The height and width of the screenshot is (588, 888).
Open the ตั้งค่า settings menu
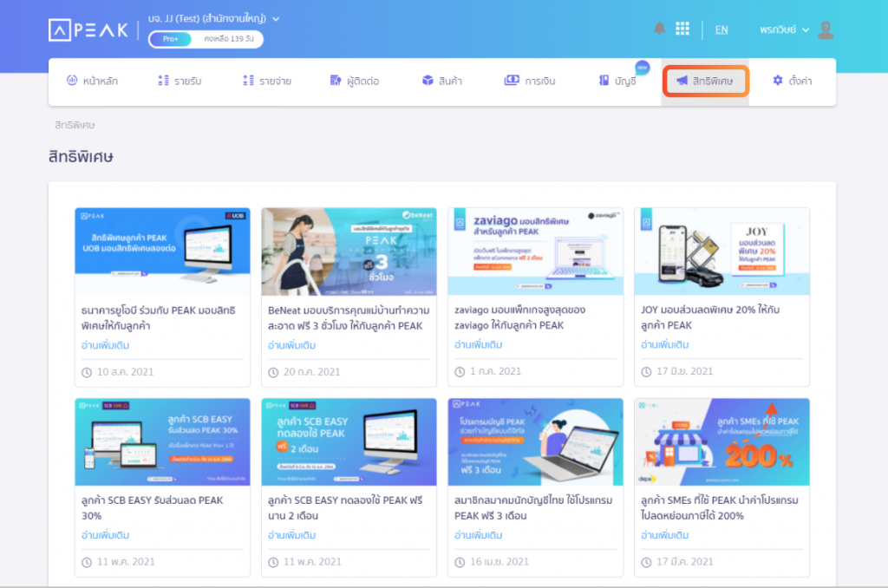(x=793, y=81)
